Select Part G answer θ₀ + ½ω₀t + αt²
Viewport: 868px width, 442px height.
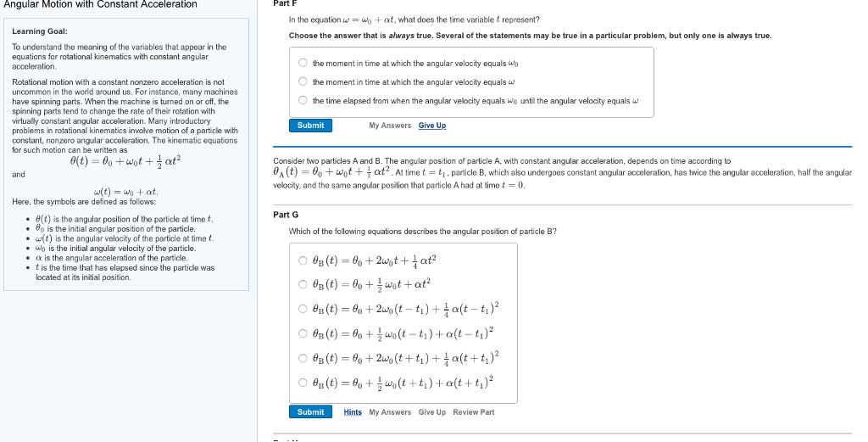coord(303,283)
